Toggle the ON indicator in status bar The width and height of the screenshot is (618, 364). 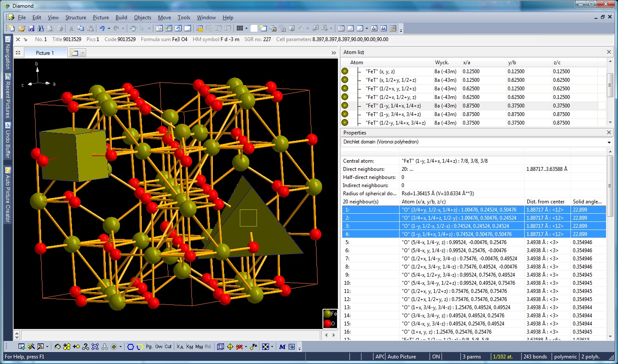(436, 356)
